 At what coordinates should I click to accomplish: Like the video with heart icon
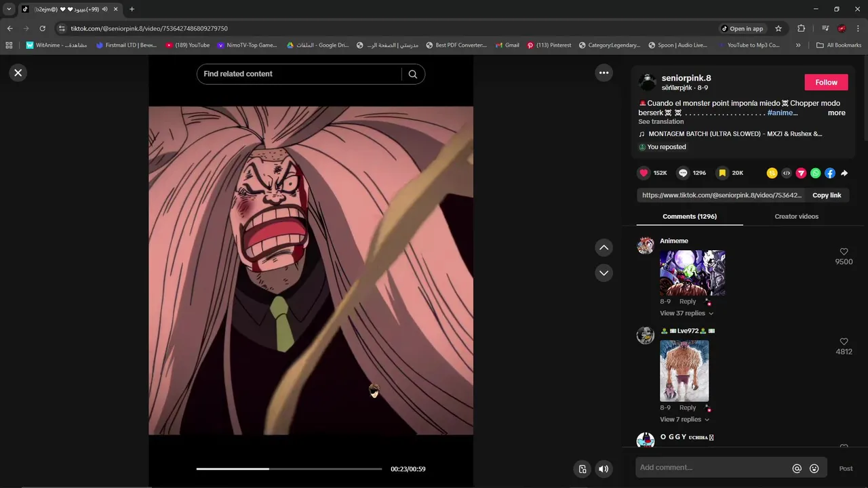point(644,173)
